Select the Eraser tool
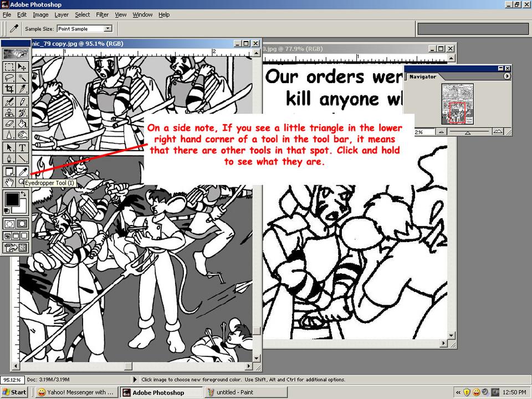 9,124
